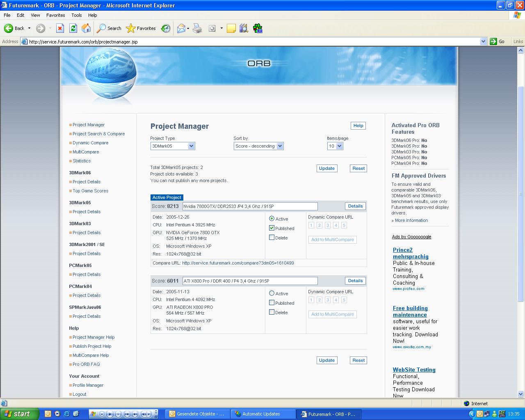
Task: Uncheck Published for the 8213 project
Action: (272, 228)
